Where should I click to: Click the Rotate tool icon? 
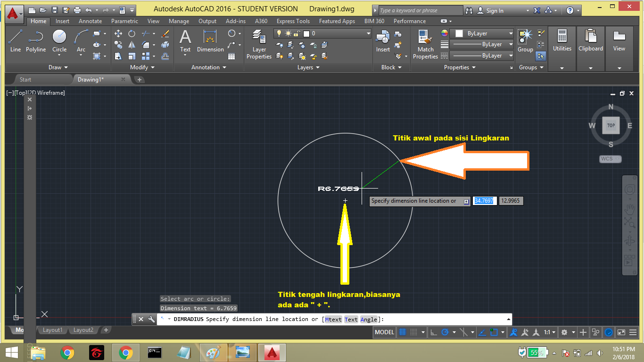click(x=132, y=34)
